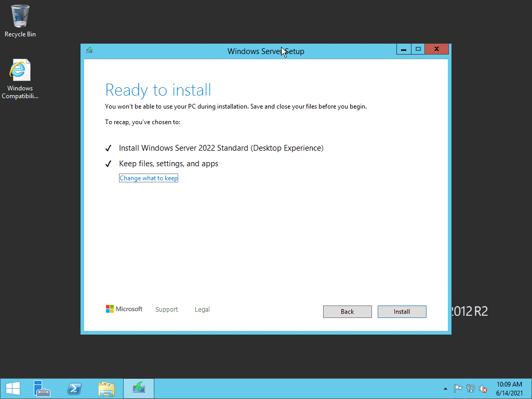Click the network status icon in the tray
532x399 pixels.
(470, 388)
